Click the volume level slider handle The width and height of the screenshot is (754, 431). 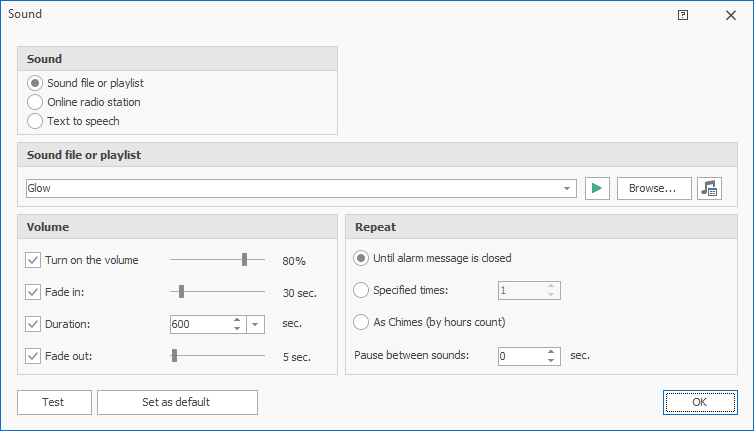coord(244,260)
